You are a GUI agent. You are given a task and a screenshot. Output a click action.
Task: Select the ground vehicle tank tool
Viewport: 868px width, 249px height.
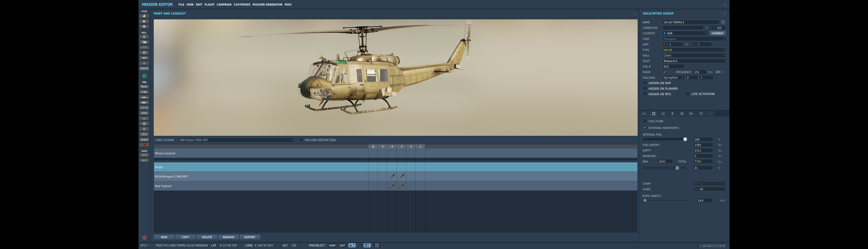[x=144, y=102]
